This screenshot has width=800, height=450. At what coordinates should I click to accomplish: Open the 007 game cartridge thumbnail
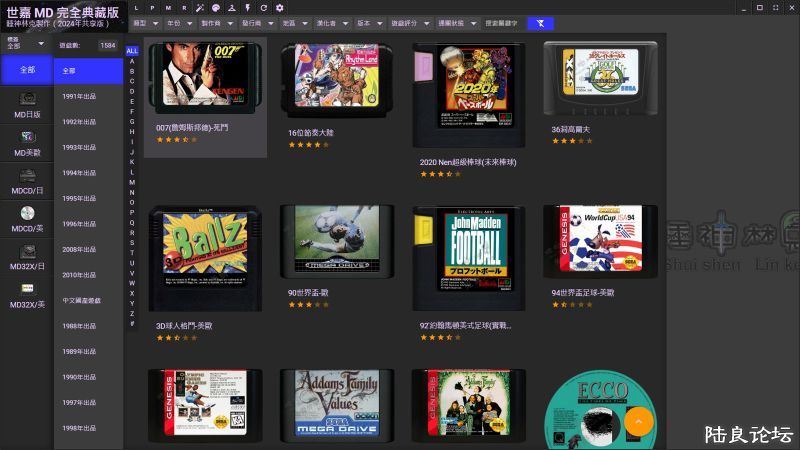point(205,78)
